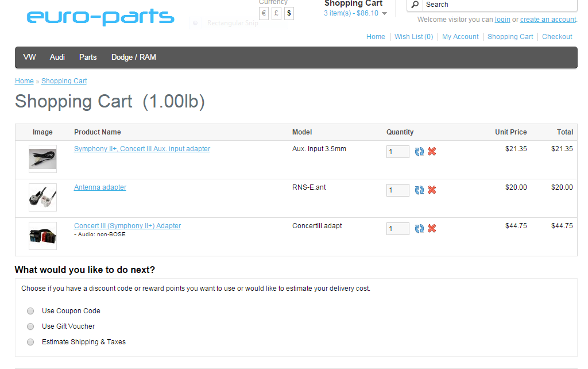Click the Total column header
This screenshot has height=369, width=588.
(565, 132)
